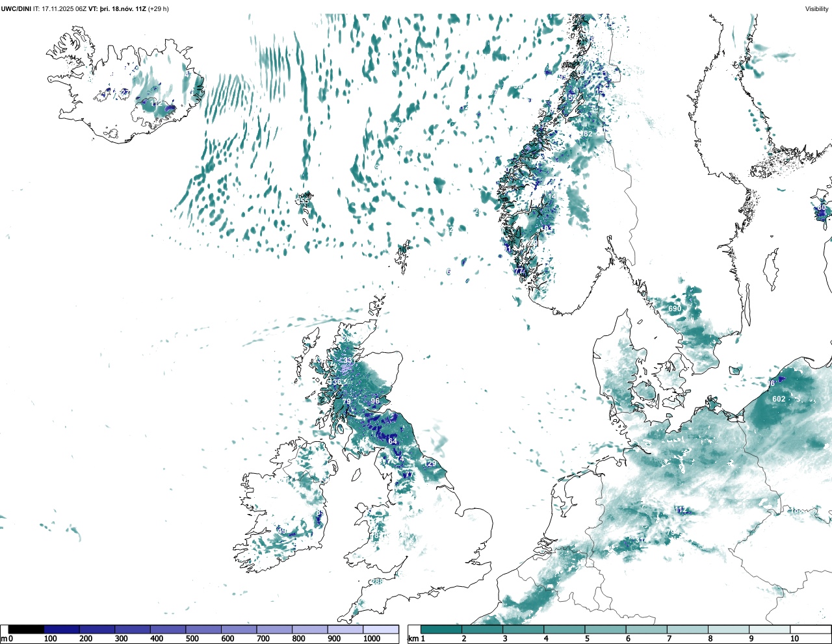832x644 pixels.
Task: Click the '10' label on km legend
Action: pos(794,639)
